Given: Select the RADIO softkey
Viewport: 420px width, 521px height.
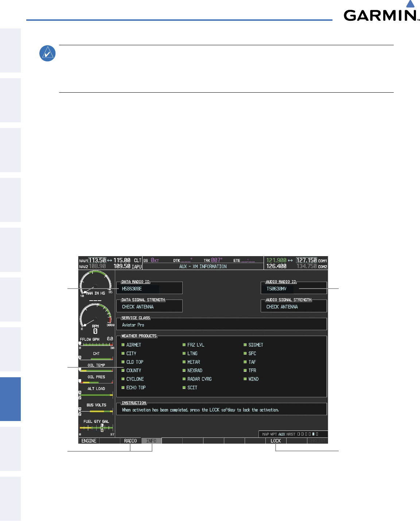Looking at the screenshot, I should (x=131, y=441).
